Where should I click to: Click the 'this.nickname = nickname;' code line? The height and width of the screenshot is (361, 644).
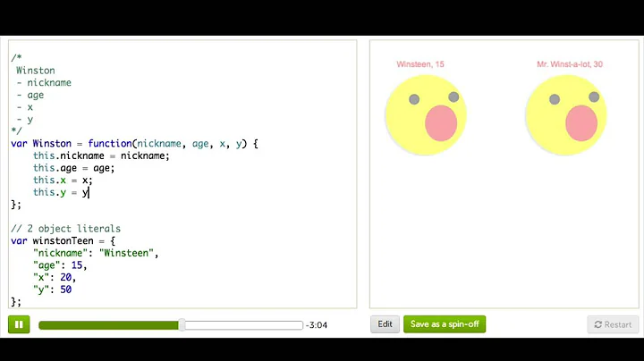point(101,155)
